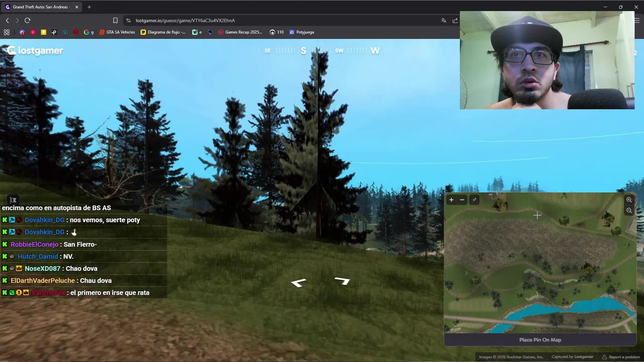Screen dimensions: 644x362
Task: Open the apps grid in the bookmarks bar
Action: (7, 32)
